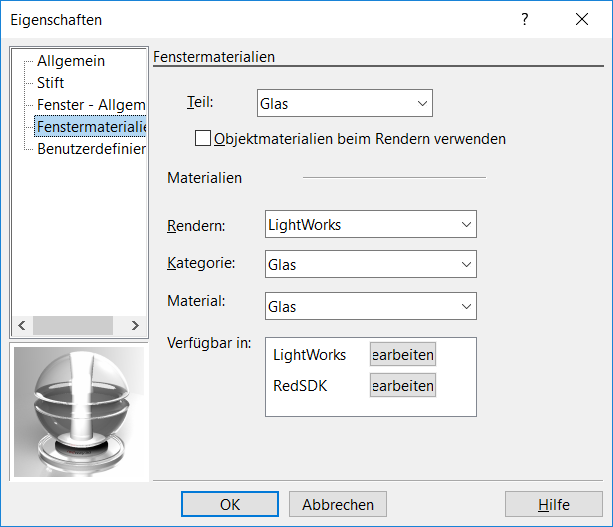Click the question mark help icon in title bar
The height and width of the screenshot is (527, 613).
tap(525, 19)
